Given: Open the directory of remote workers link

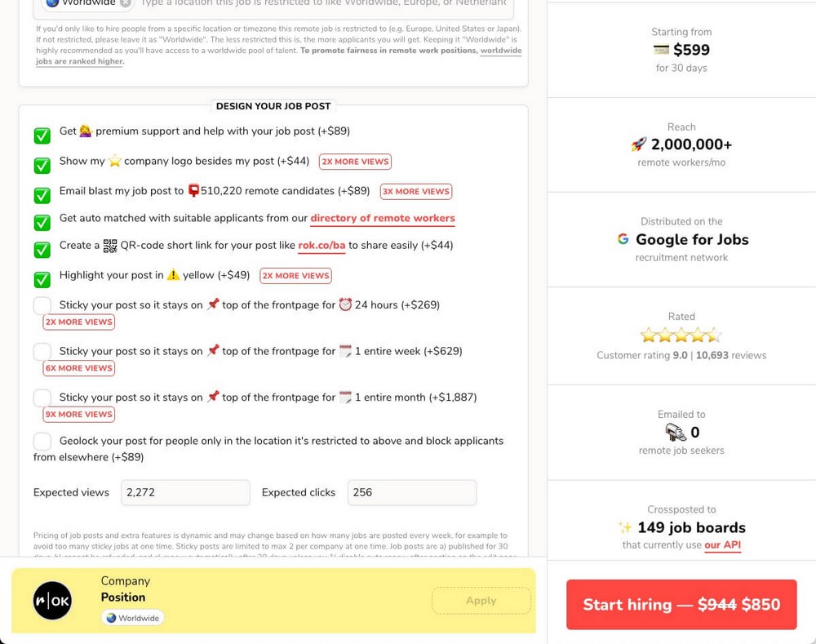Looking at the screenshot, I should pyautogui.click(x=383, y=218).
